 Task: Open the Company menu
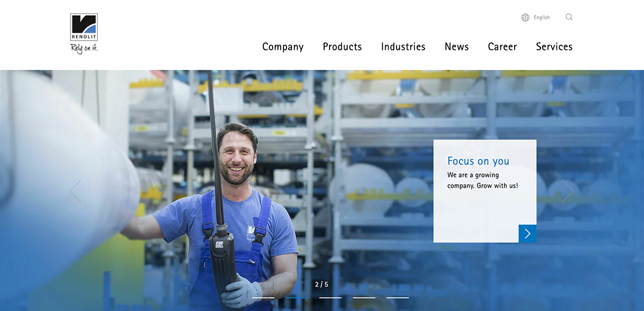(283, 47)
